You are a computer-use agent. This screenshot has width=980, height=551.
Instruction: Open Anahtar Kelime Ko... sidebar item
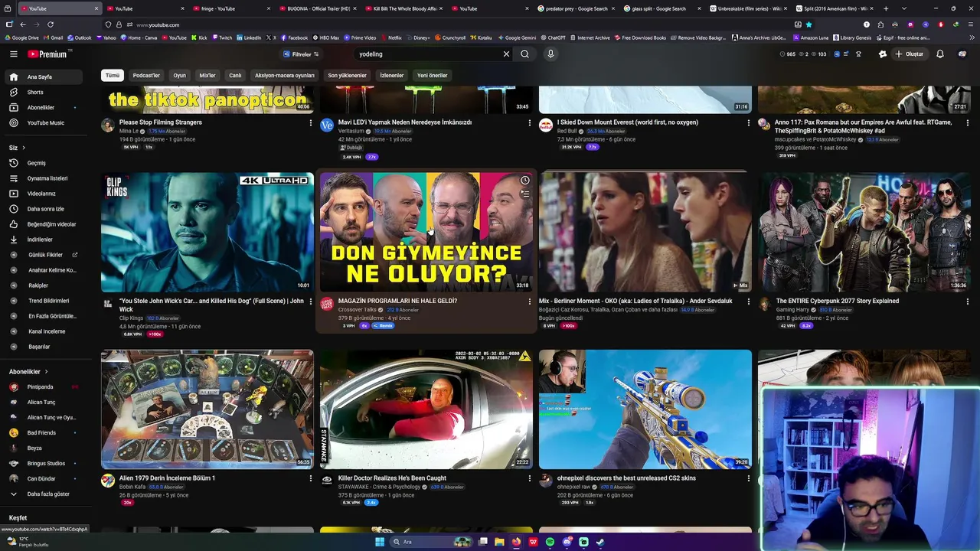tap(44, 270)
